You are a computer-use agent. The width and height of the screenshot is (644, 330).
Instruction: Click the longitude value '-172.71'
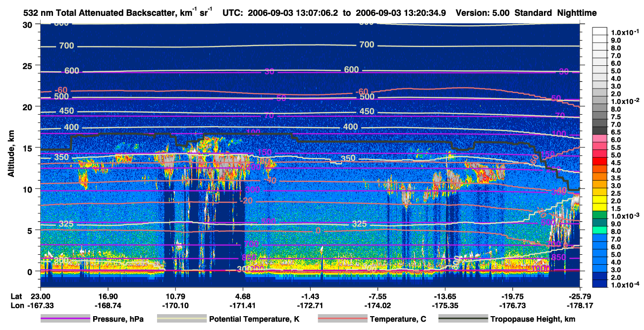pos(310,306)
